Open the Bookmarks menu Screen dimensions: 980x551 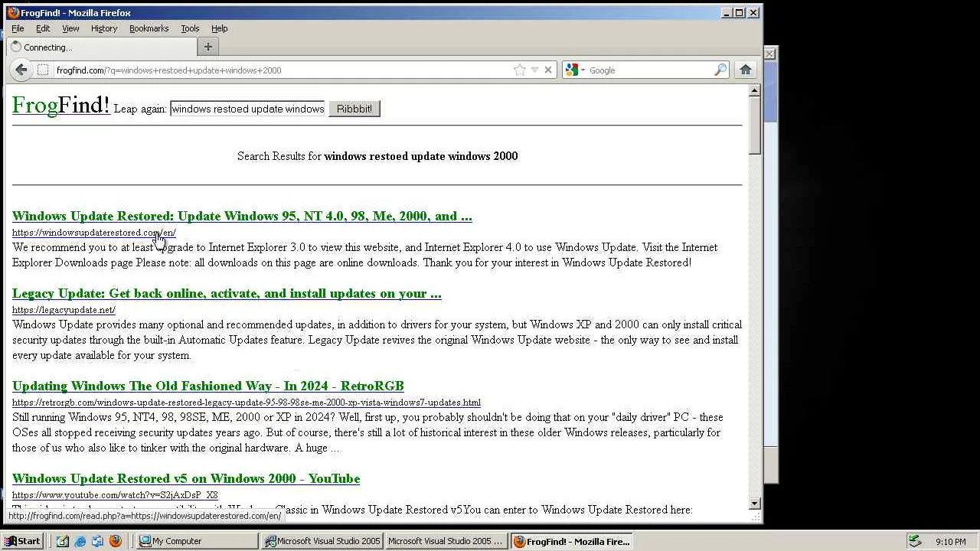click(x=149, y=28)
